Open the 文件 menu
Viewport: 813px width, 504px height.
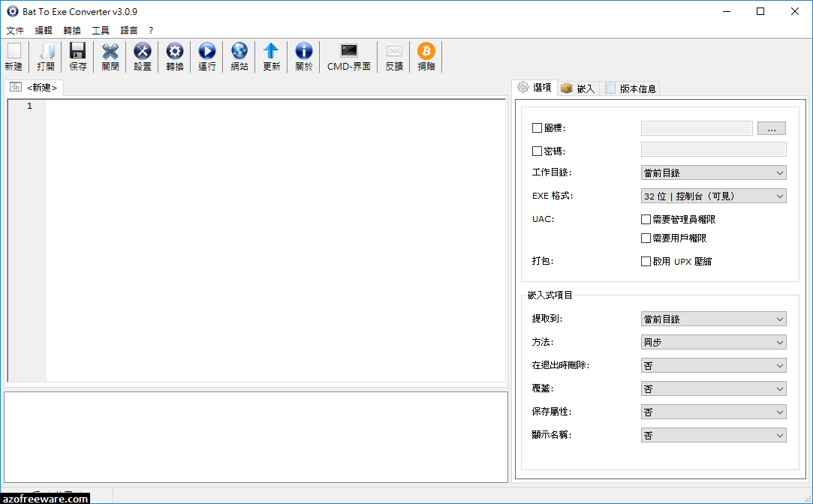click(15, 31)
